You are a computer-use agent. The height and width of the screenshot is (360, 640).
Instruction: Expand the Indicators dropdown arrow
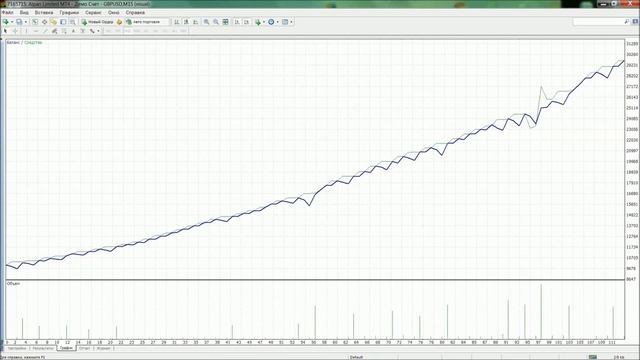(x=264, y=22)
